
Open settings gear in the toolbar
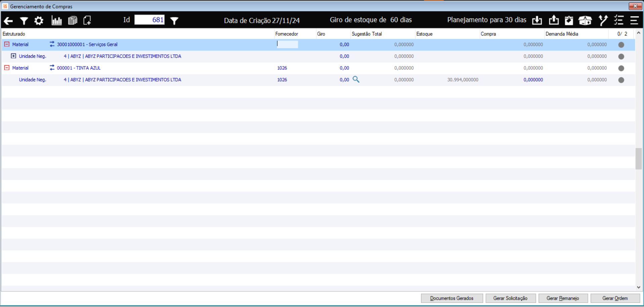tap(39, 21)
